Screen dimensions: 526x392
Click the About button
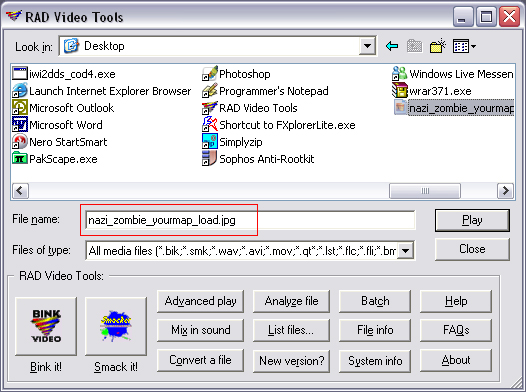[x=456, y=360]
